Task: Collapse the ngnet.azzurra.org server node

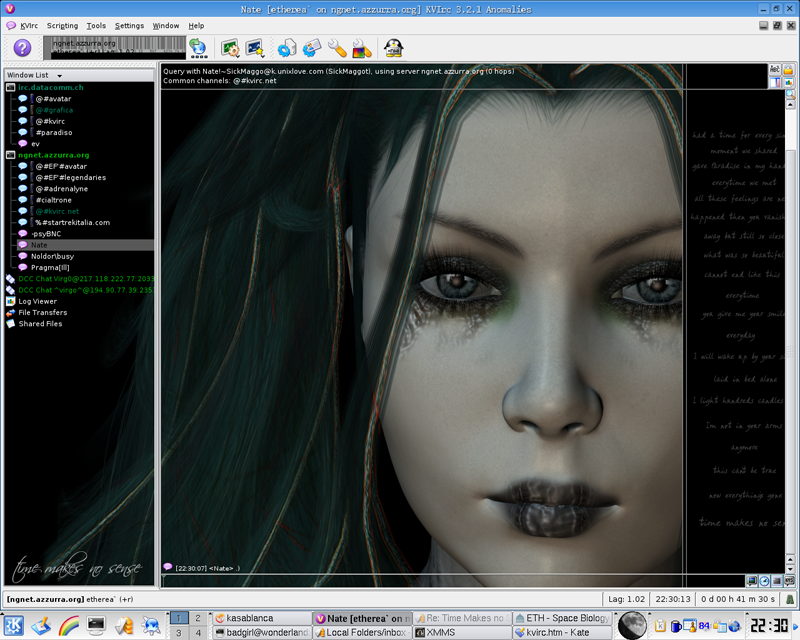Action: click(10, 155)
